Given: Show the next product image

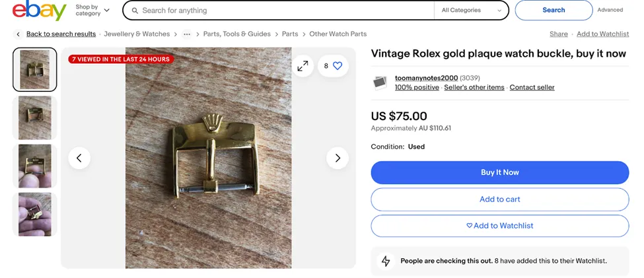Looking at the screenshot, I should click(338, 158).
